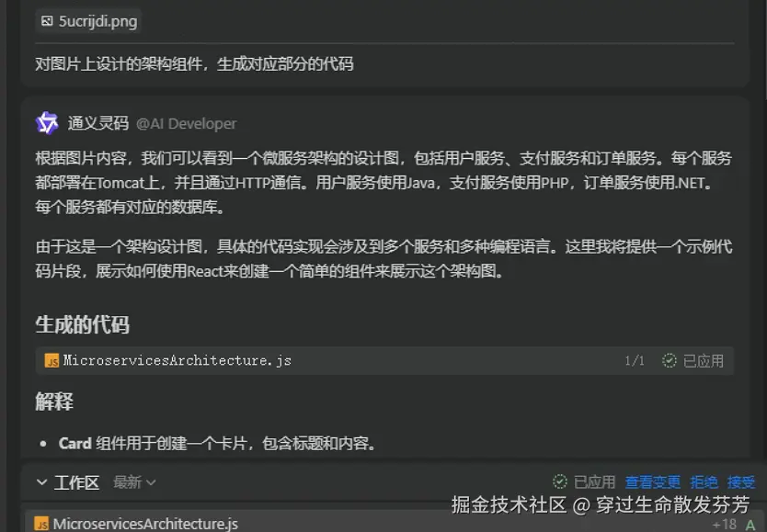Click the 通义灵码 logo avatar
This screenshot has width=767, height=532.
point(47,123)
